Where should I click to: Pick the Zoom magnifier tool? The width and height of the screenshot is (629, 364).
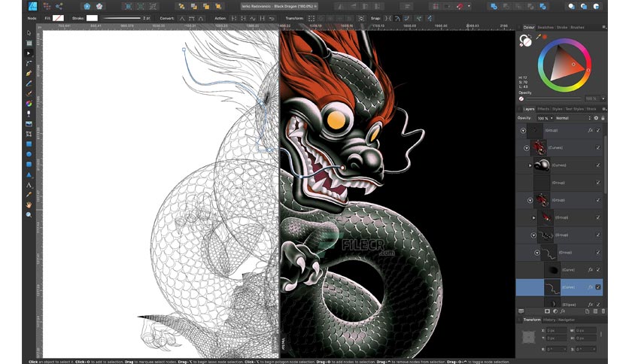[x=29, y=215]
